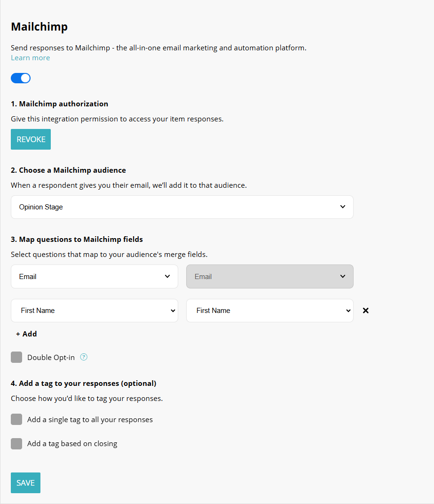Disable the Mailchimp integration toggle
The height and width of the screenshot is (504, 434).
pyautogui.click(x=21, y=78)
